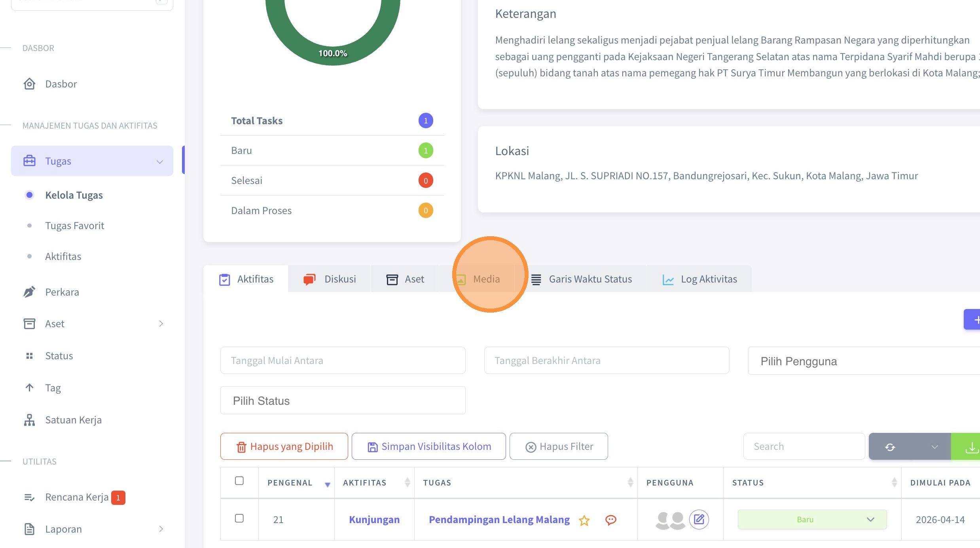Click the table Search field
This screenshot has width=980, height=548.
[804, 446]
